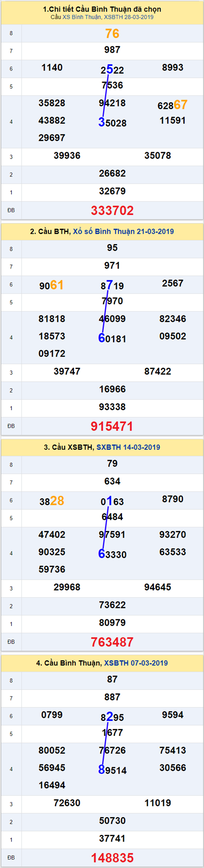Image resolution: width=204 pixels, height=868 pixels.
Task: Select the prize number 11019
Action: [x=158, y=803]
